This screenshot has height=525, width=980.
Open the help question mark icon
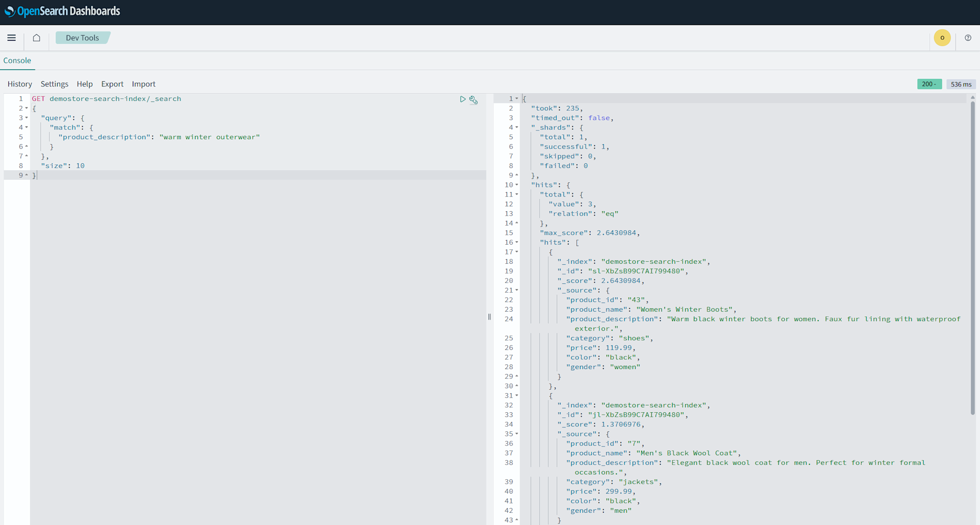click(x=968, y=38)
